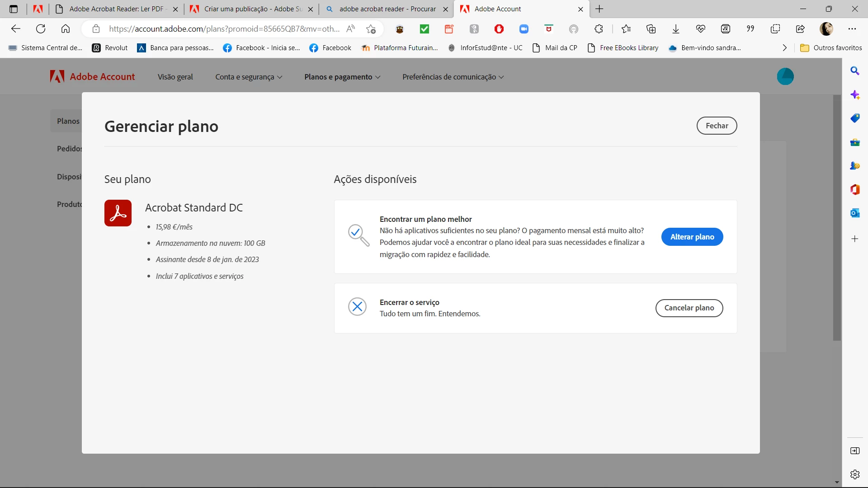This screenshot has height=488, width=868.
Task: Open the Copilot sparkle sidebar icon
Action: point(854,95)
